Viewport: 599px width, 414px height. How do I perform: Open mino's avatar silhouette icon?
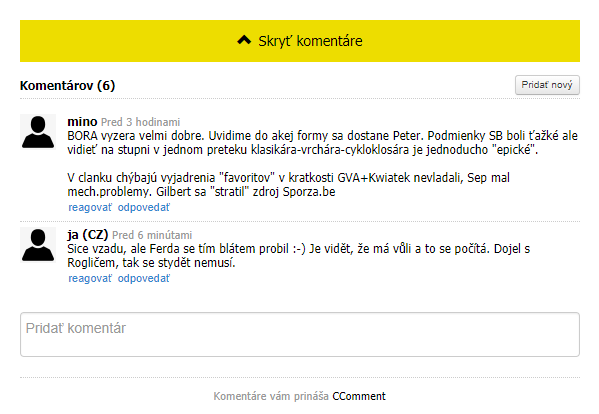[x=38, y=132]
